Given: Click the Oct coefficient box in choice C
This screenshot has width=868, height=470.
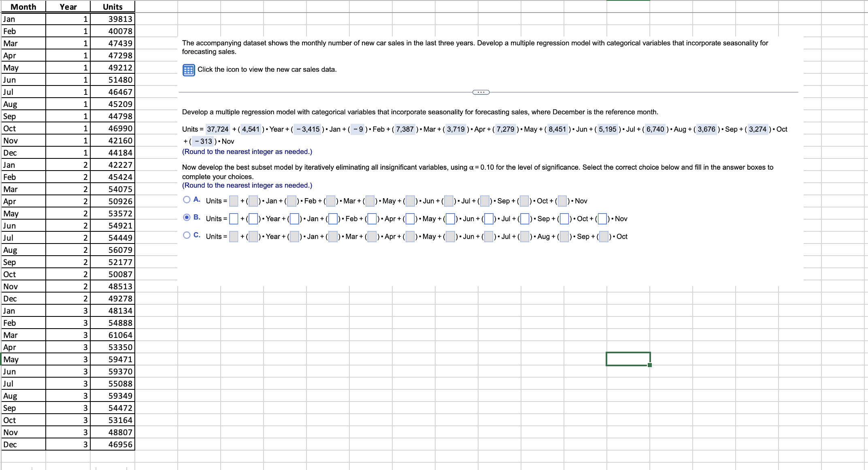Looking at the screenshot, I should pos(603,236).
